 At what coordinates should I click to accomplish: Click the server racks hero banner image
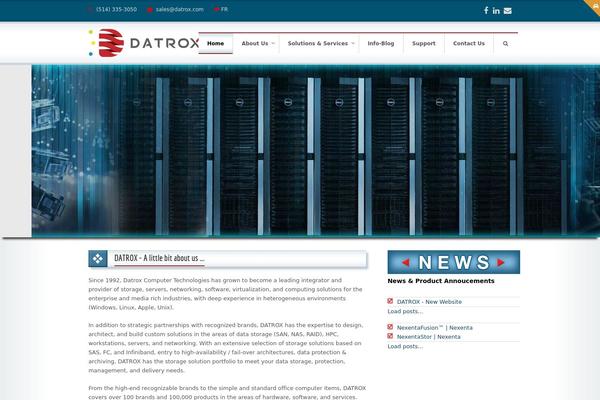316,150
